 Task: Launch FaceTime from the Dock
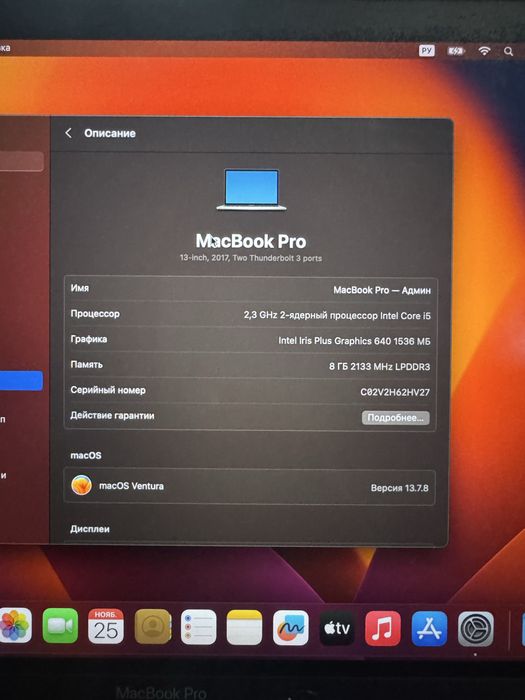click(x=60, y=626)
